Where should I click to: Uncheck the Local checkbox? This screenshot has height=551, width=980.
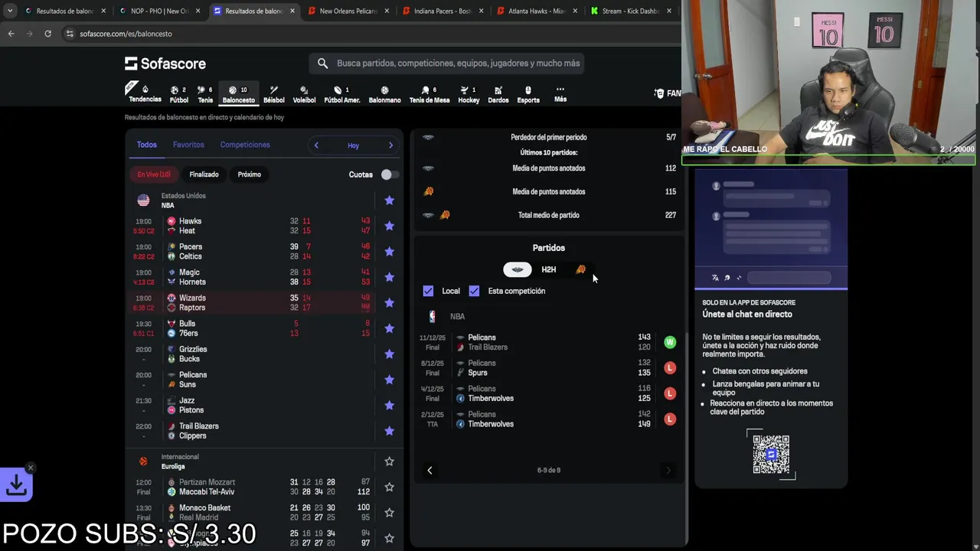click(x=428, y=291)
